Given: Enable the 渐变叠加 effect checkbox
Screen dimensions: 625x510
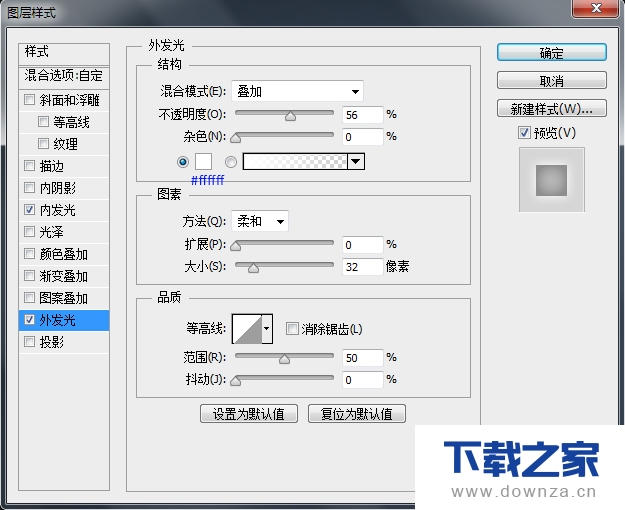Looking at the screenshot, I should click(x=29, y=275).
